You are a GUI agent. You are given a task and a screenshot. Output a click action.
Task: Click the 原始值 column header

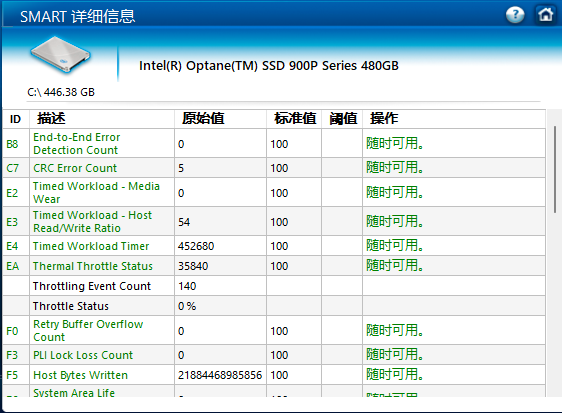(203, 118)
